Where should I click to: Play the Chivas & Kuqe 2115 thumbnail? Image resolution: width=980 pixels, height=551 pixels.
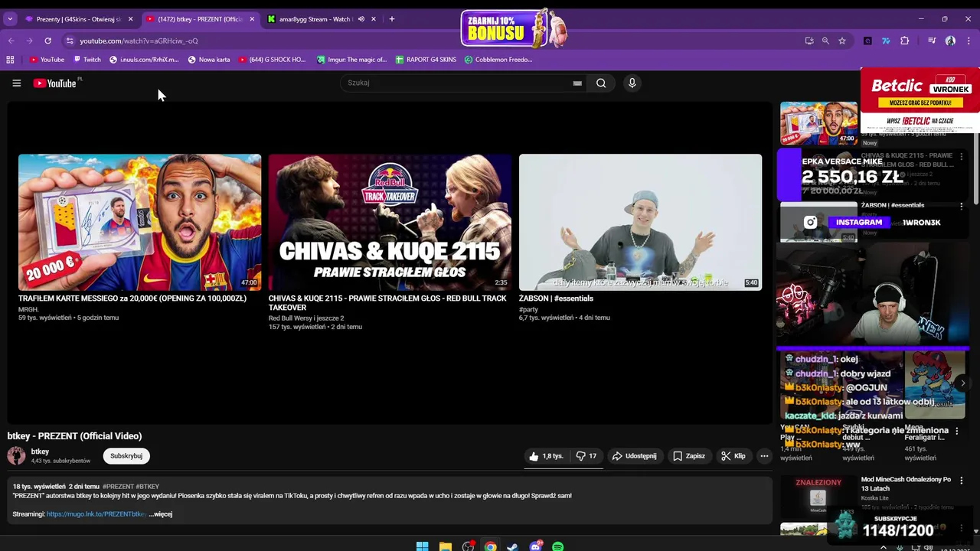point(390,222)
